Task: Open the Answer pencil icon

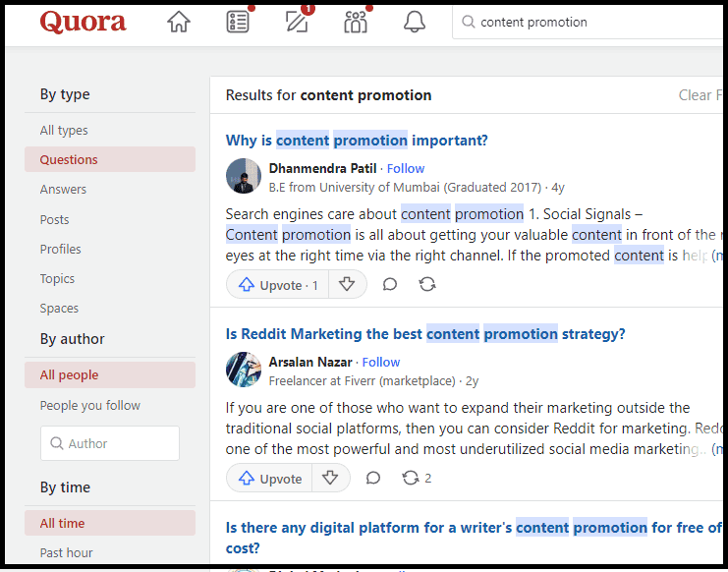Action: pyautogui.click(x=296, y=23)
